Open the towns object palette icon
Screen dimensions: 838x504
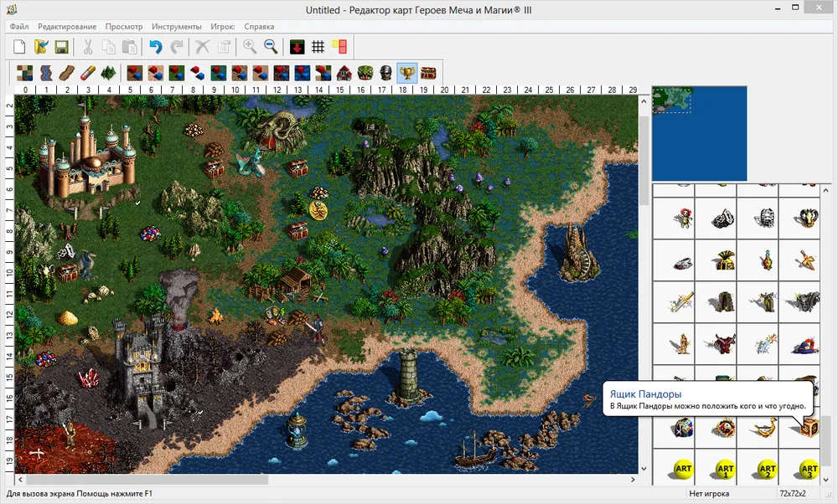[344, 72]
